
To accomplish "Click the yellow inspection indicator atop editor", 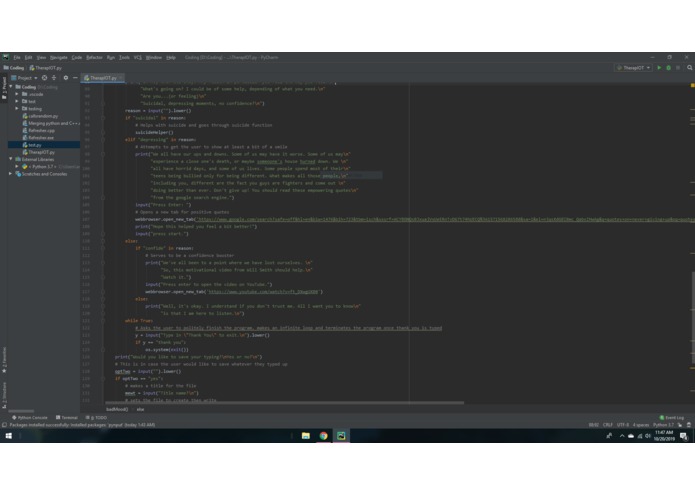I will pyautogui.click(x=692, y=85).
